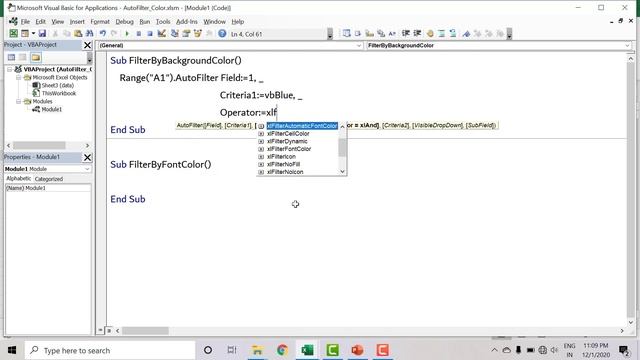Switch to Alphabetic properties tab
640x360 pixels.
[x=18, y=179]
